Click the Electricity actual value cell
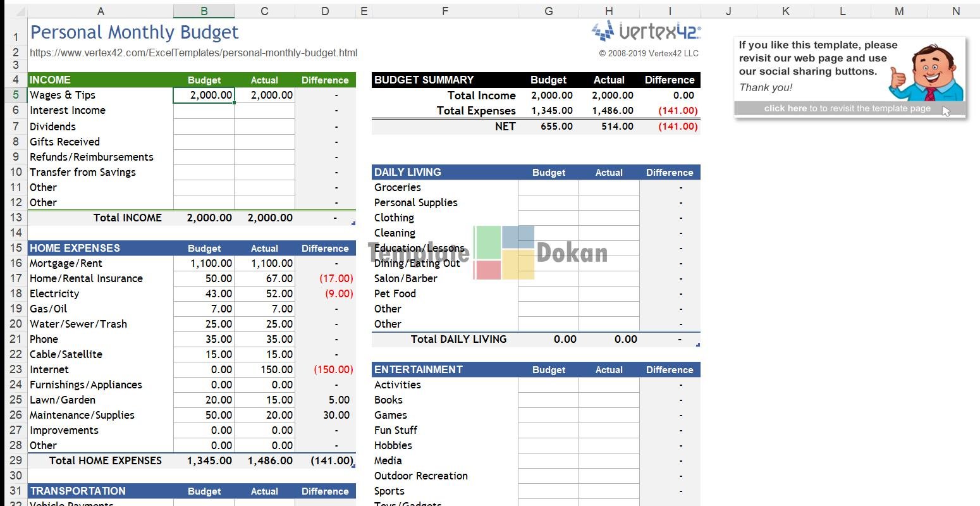 [264, 294]
